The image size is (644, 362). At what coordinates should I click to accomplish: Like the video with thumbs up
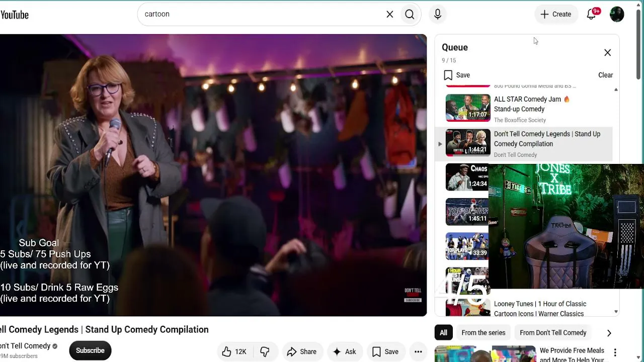234,351
